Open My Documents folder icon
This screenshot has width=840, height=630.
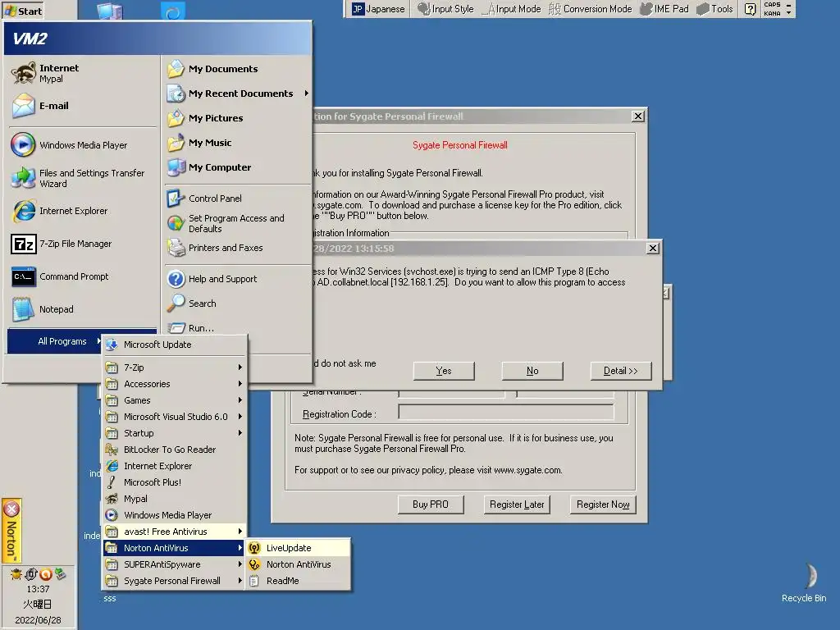tap(176, 69)
